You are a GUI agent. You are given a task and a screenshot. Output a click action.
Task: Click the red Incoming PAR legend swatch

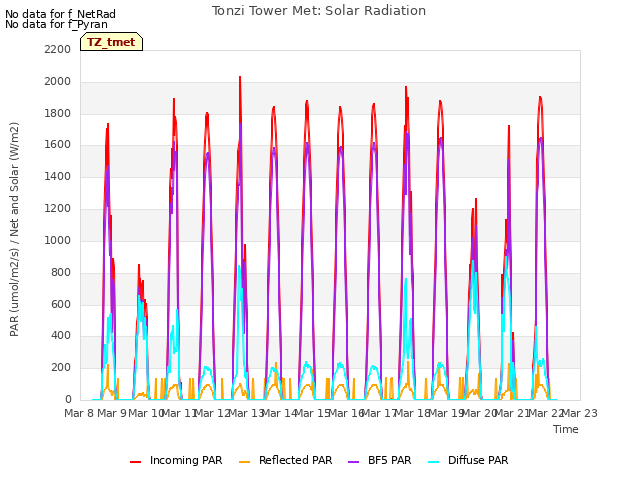coord(136,462)
